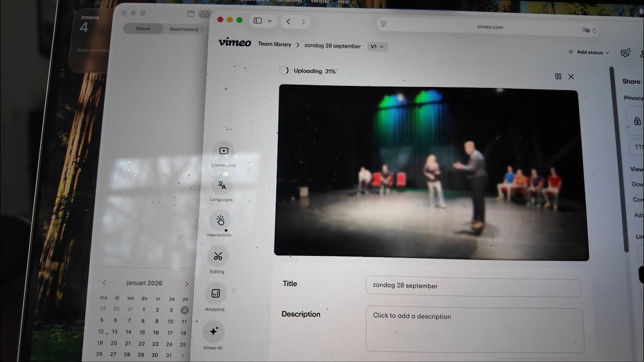
Task: Select January 15 in the calendar
Action: click(x=142, y=332)
